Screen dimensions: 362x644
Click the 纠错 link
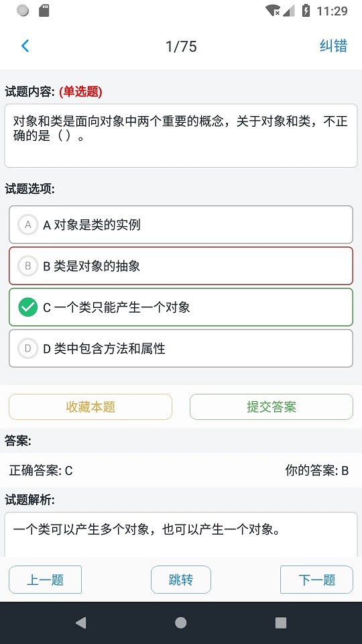pos(333,46)
